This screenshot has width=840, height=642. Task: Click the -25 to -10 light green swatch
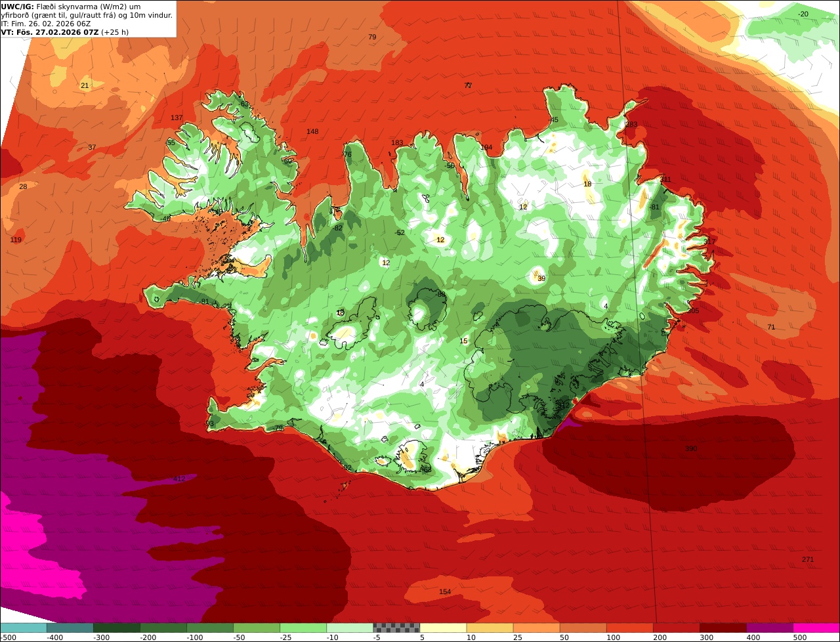(303, 628)
